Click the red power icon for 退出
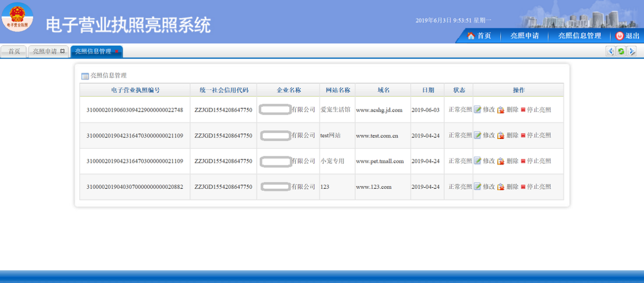The image size is (644, 283). coord(620,36)
